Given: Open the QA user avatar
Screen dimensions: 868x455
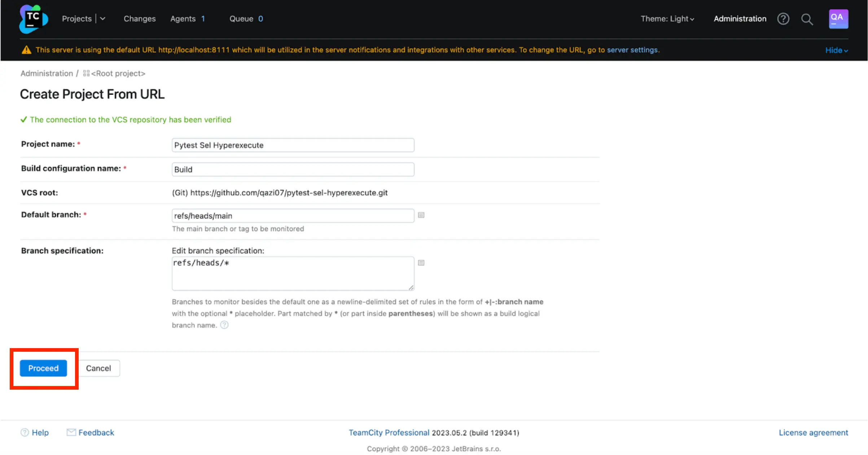Looking at the screenshot, I should pyautogui.click(x=838, y=19).
